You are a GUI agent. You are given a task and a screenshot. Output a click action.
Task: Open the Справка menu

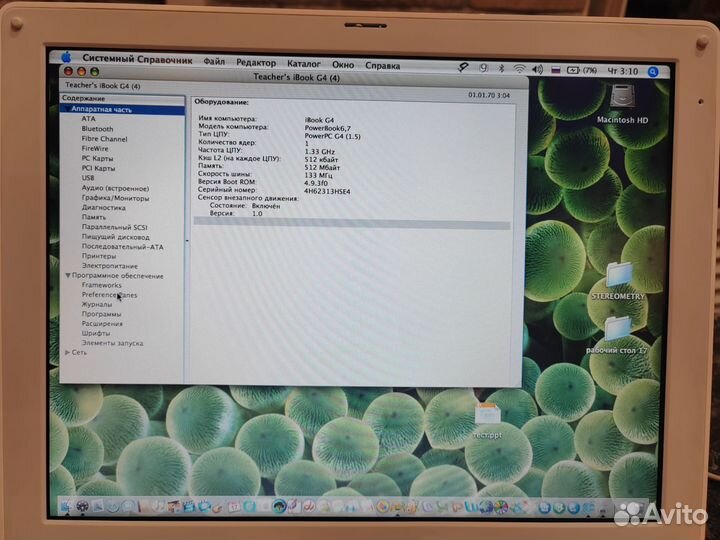(382, 66)
